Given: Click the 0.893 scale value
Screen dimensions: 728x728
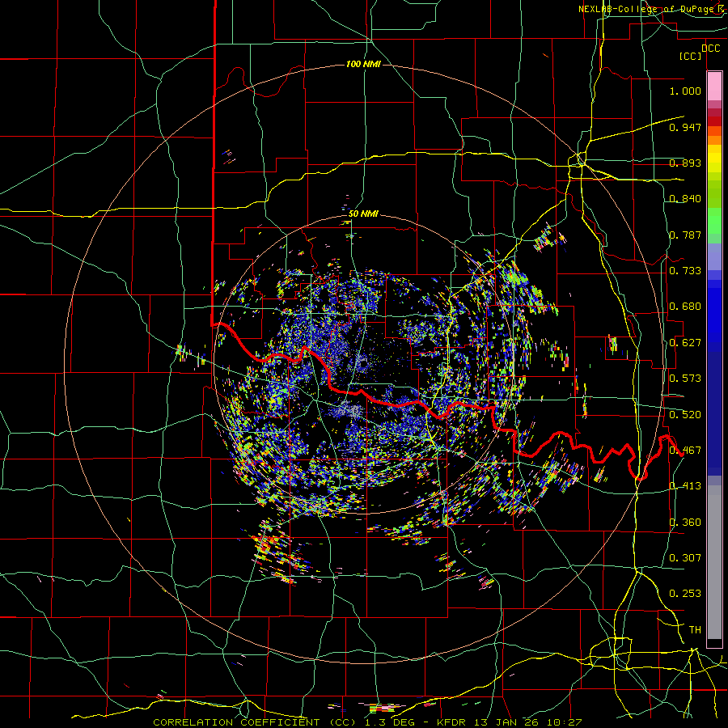Looking at the screenshot, I should click(x=685, y=163).
